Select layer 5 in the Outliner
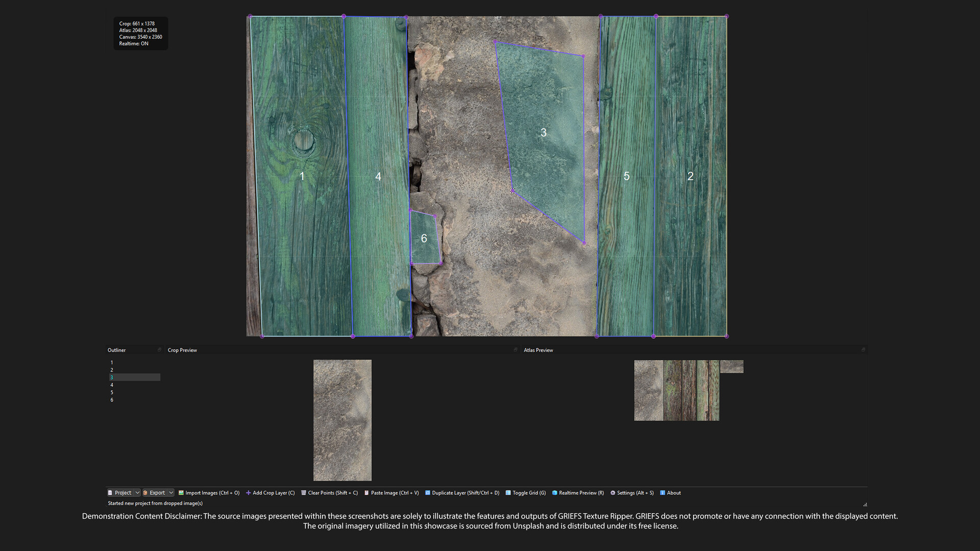 coord(112,392)
